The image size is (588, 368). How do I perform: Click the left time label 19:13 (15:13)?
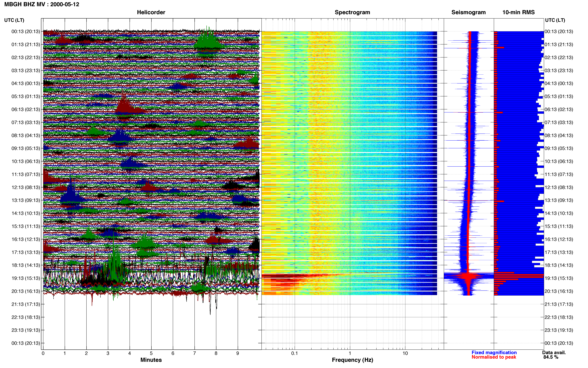pos(26,278)
